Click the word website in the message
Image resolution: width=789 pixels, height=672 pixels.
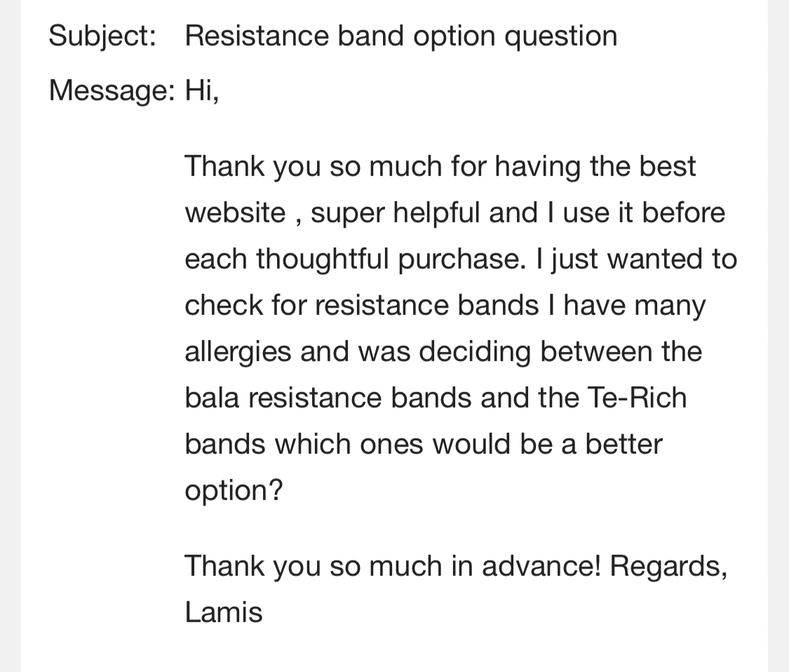[x=235, y=212]
